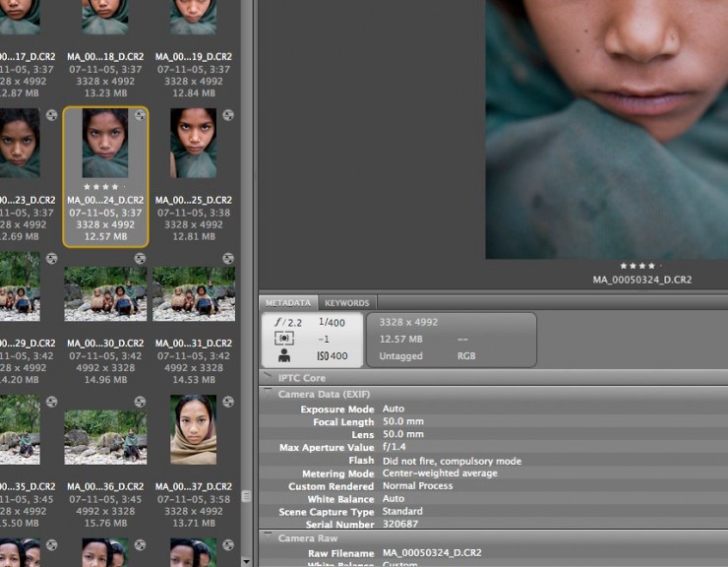Click the star rating below the preview image

pyautogui.click(x=642, y=266)
